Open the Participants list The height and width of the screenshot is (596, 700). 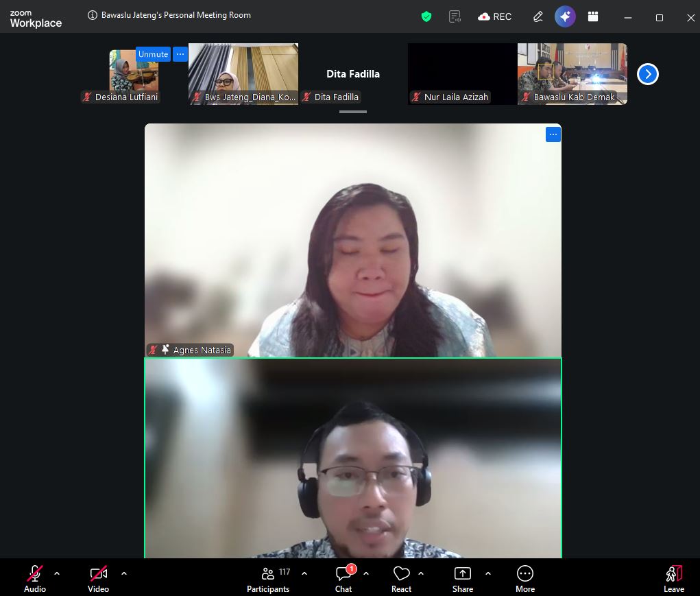(268, 579)
